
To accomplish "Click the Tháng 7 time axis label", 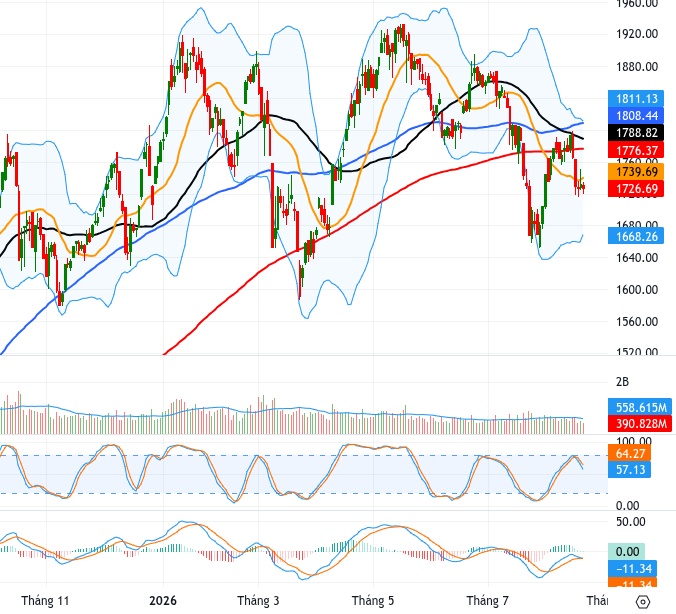I will tap(488, 601).
